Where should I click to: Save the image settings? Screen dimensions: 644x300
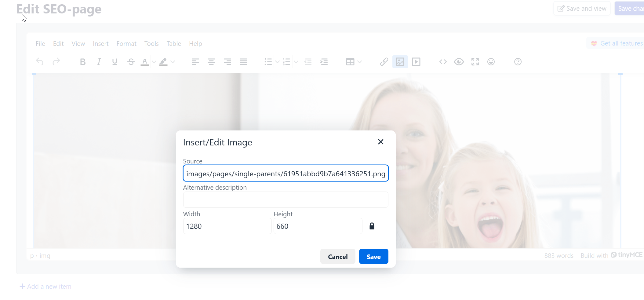[373, 257]
